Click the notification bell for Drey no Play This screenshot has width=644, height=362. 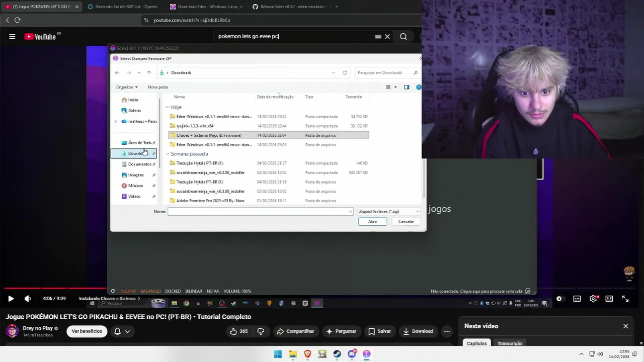117,331
